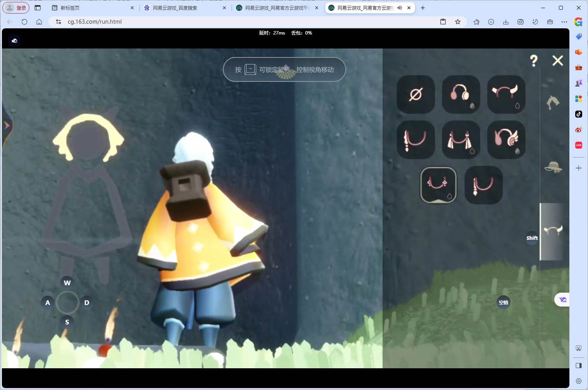
Task: Open browsing history
Action: pos(491,22)
